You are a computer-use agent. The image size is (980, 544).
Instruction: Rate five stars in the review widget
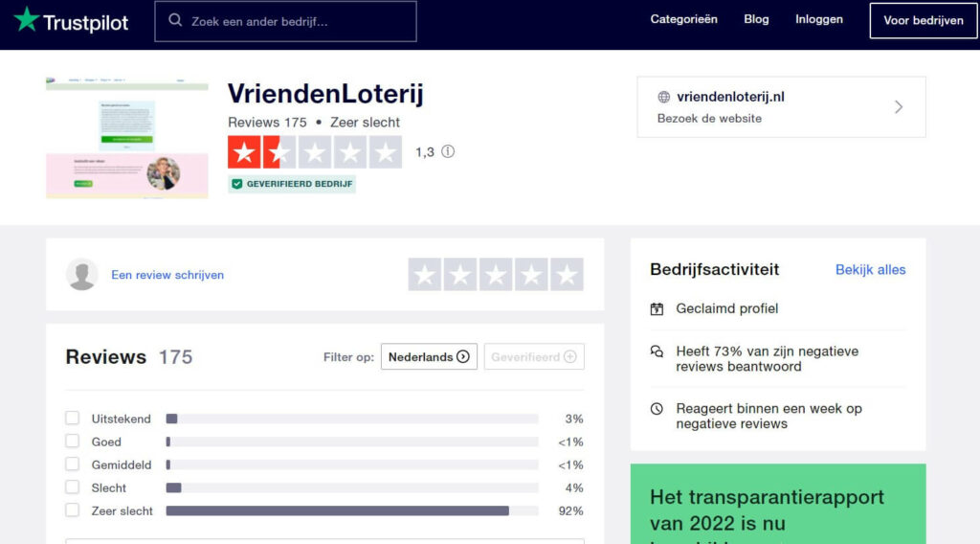567,275
